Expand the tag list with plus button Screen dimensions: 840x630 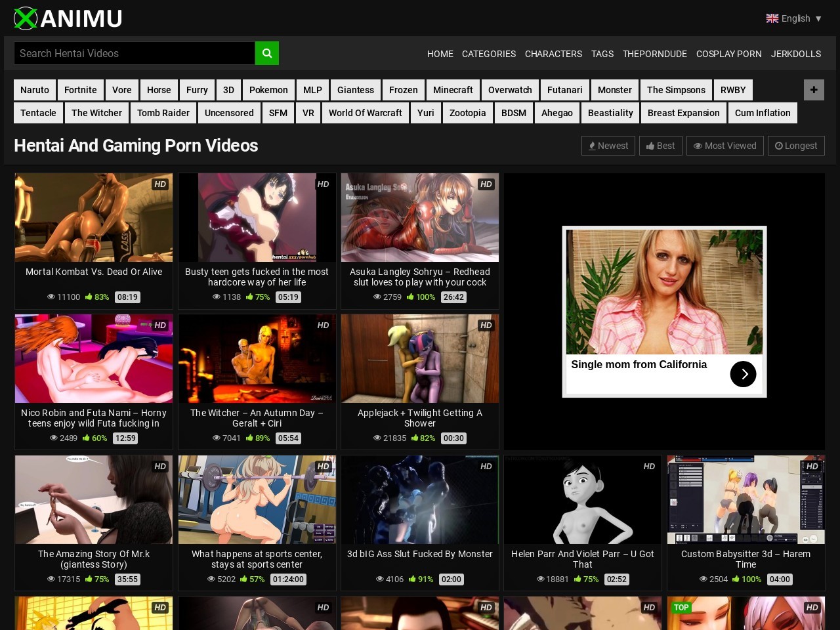pos(814,90)
